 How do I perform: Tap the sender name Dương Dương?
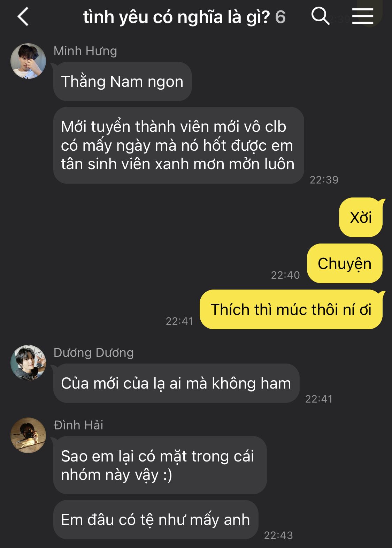94,353
